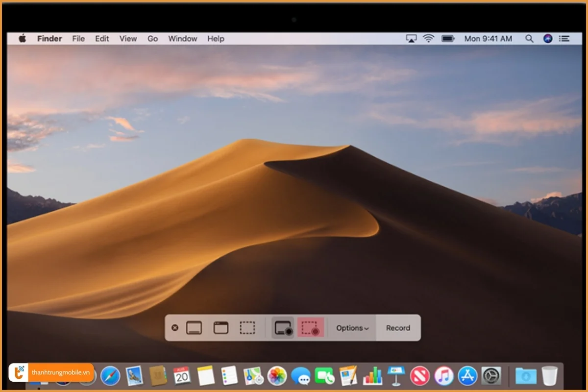Open the Options dropdown in the screenshot toolbar
This screenshot has width=588, height=392.
pos(351,328)
